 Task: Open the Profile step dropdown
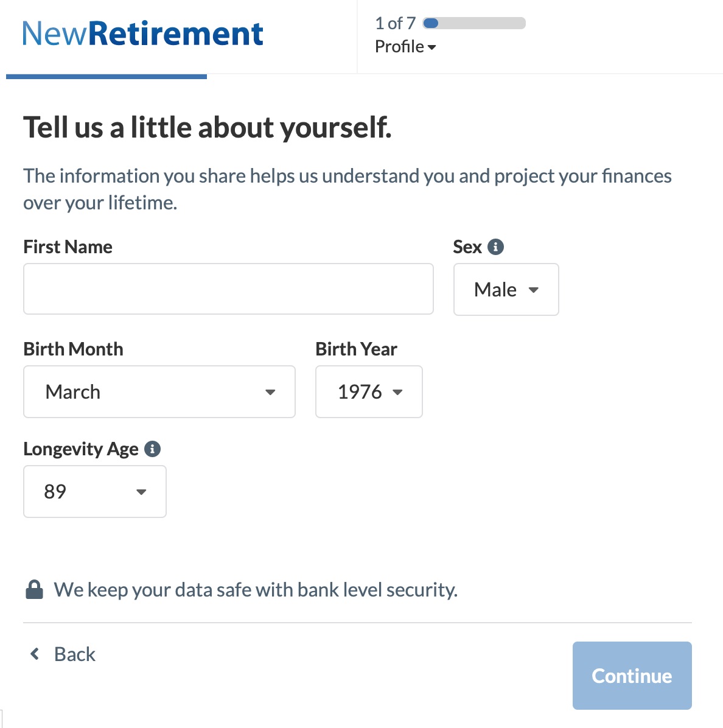405,47
